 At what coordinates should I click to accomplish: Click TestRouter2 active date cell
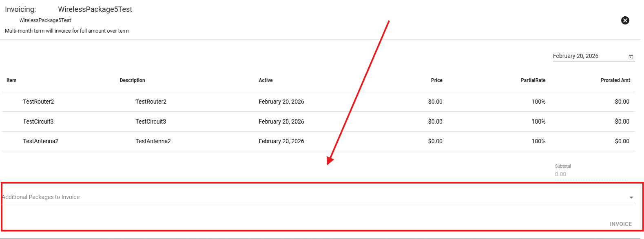coord(281,102)
